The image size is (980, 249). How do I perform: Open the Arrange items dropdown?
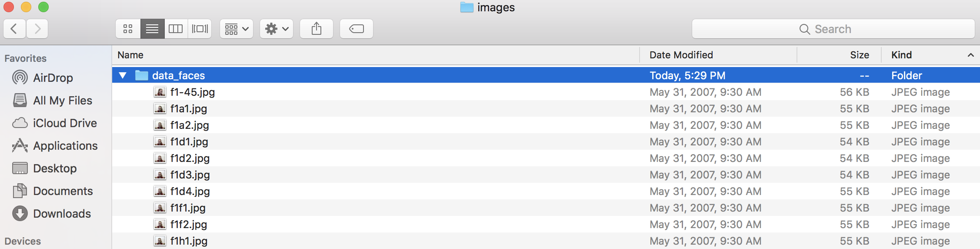[237, 29]
